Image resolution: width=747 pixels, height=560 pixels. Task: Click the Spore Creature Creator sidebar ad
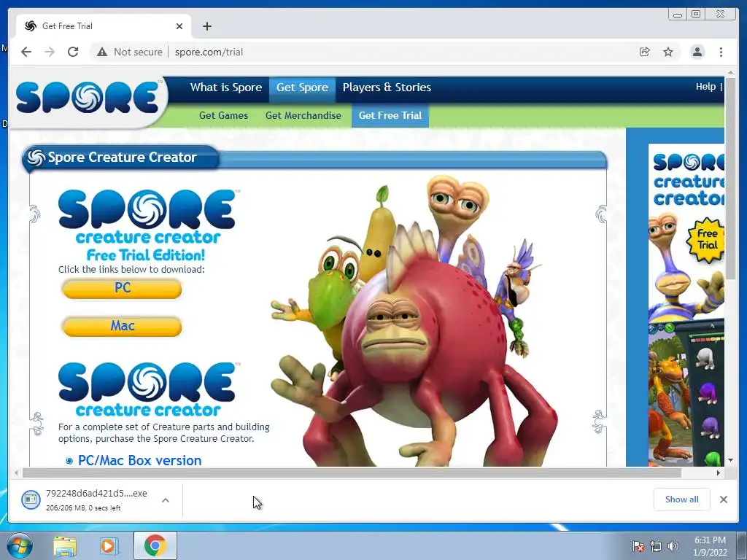coord(686,305)
